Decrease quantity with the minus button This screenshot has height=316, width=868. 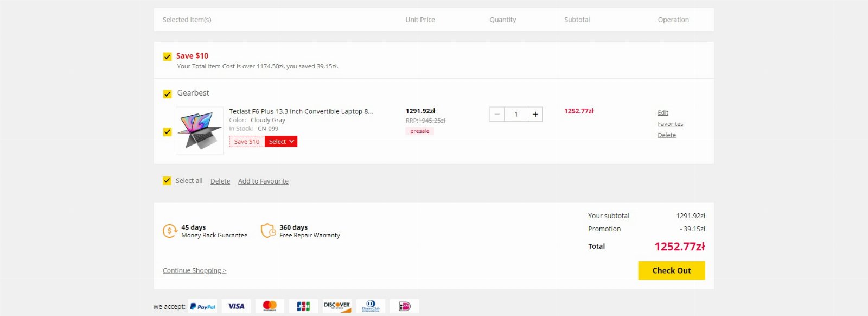point(497,114)
